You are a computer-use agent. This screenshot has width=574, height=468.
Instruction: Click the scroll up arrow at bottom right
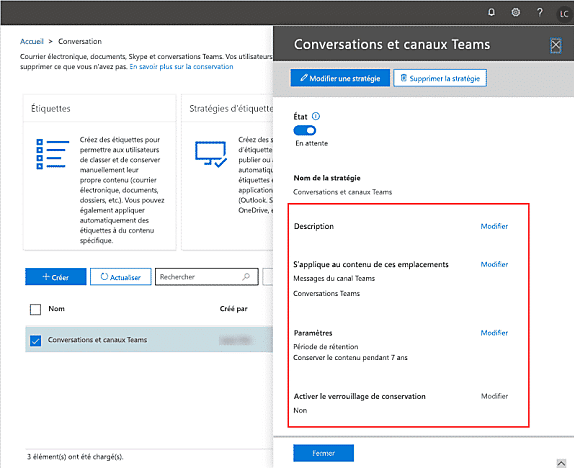coord(561,463)
